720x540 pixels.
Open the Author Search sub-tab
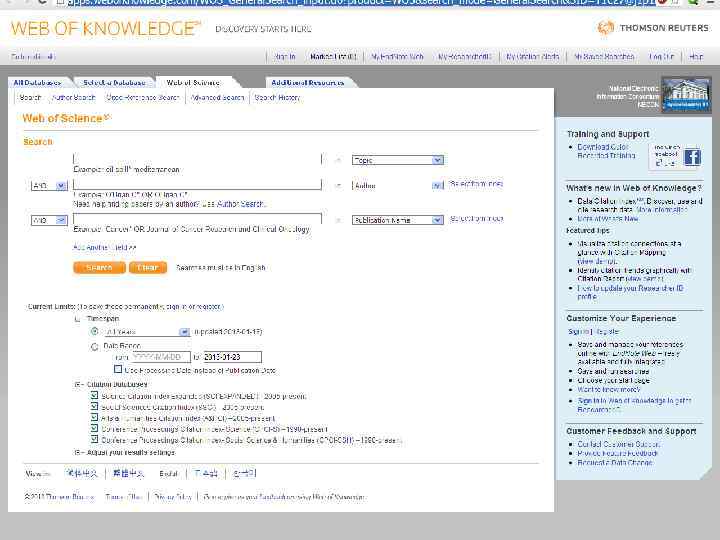(73, 97)
